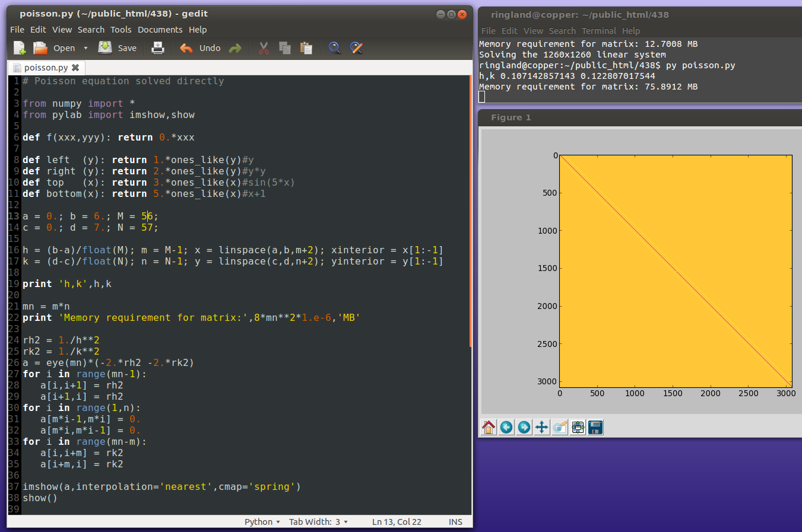
Task: Go back to previous view in Figure 1
Action: point(506,427)
